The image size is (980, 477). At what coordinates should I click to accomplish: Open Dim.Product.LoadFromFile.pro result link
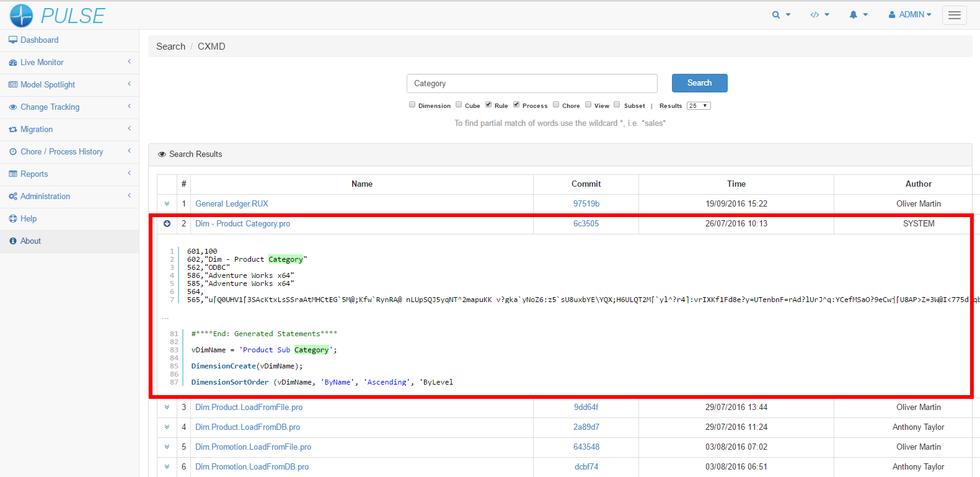pyautogui.click(x=249, y=408)
